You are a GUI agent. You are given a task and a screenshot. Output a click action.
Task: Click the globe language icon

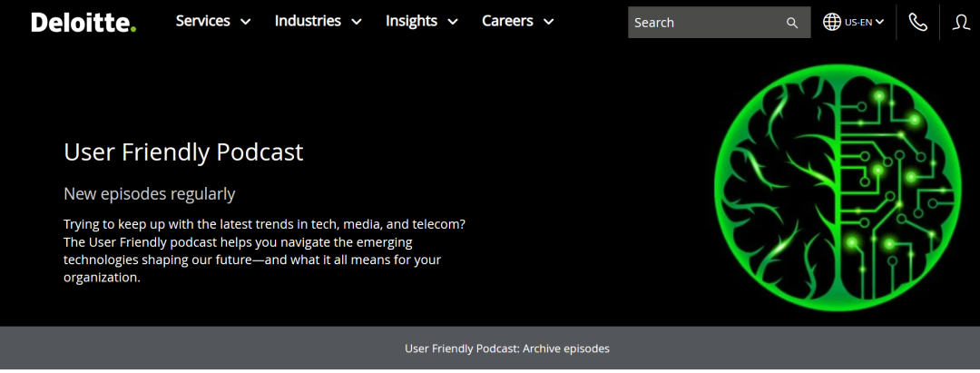pos(832,22)
